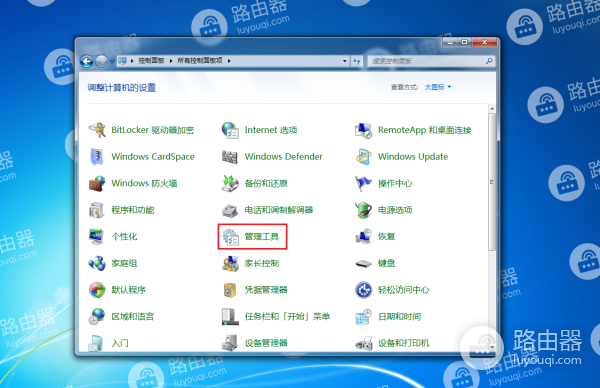Click the BitLocker 驱动器加密 link text
The height and width of the screenshot is (388, 600).
[153, 130]
